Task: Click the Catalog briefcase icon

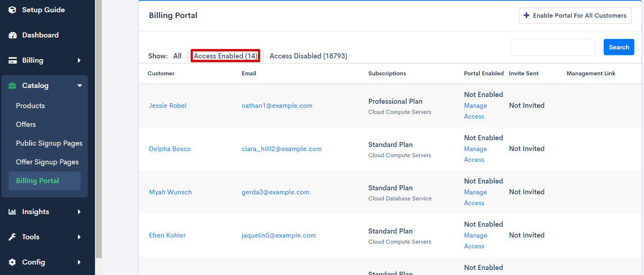Action: click(13, 85)
